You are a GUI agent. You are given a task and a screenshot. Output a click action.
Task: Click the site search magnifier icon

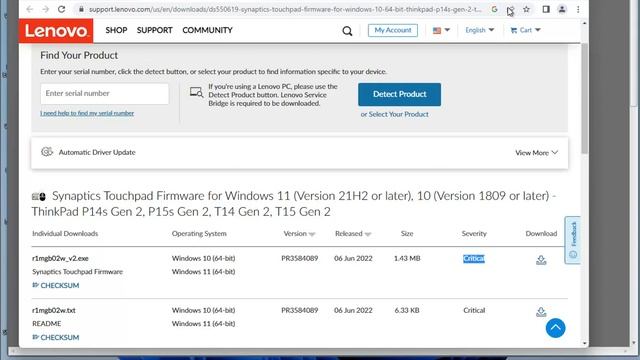click(347, 31)
